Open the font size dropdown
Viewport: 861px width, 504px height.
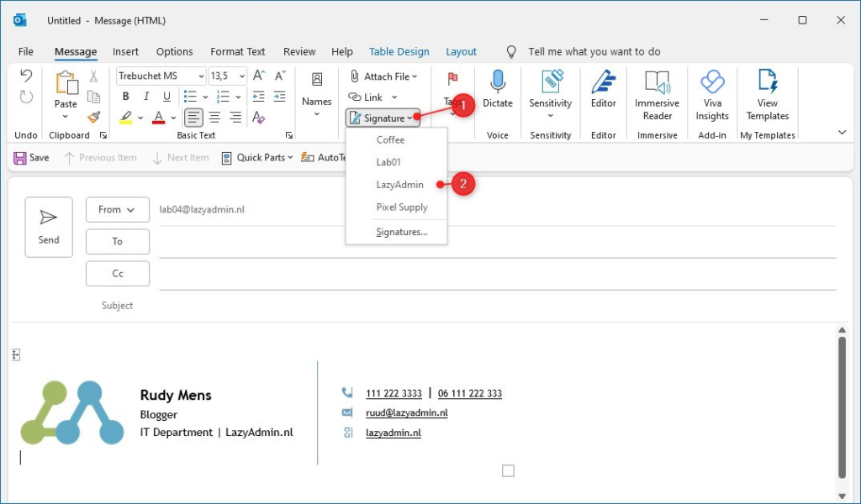(242, 76)
